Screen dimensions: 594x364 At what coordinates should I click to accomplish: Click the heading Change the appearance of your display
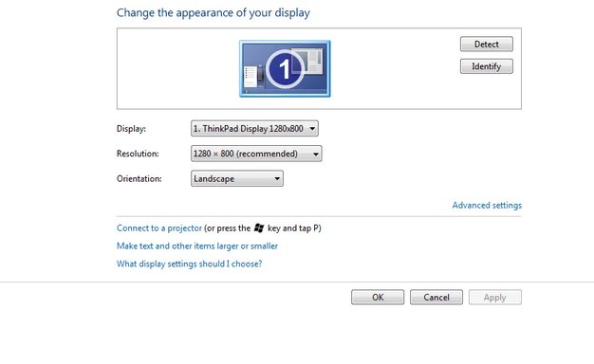click(213, 12)
